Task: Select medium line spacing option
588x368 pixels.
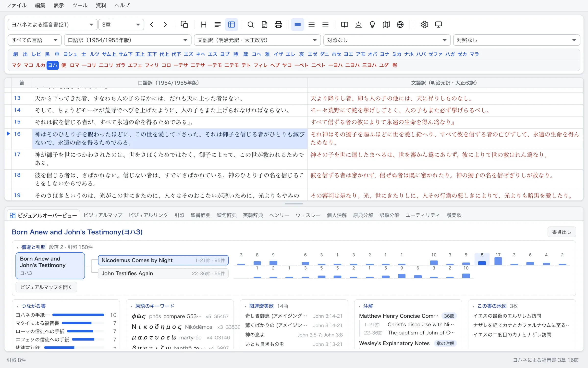Action: tap(311, 25)
